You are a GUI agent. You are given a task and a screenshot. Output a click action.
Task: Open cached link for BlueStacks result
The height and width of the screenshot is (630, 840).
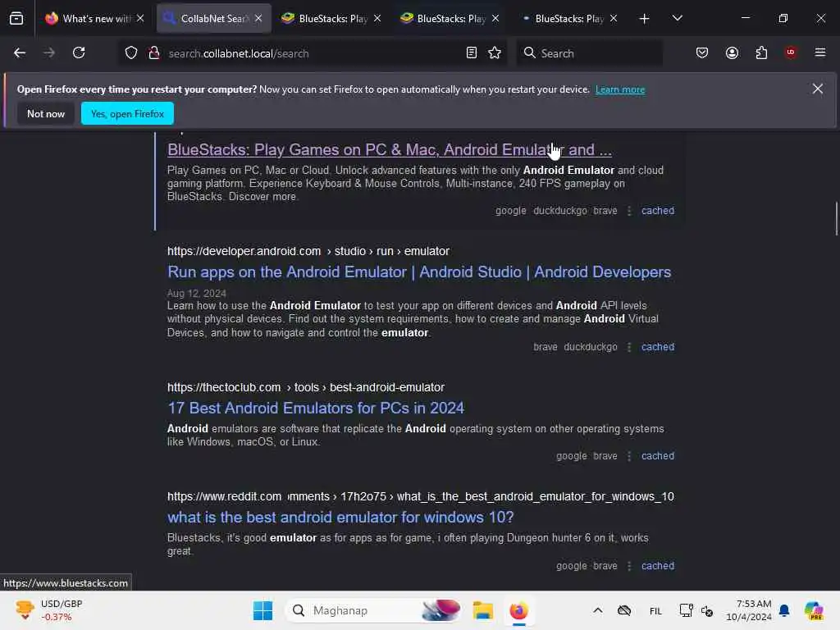pos(657,211)
